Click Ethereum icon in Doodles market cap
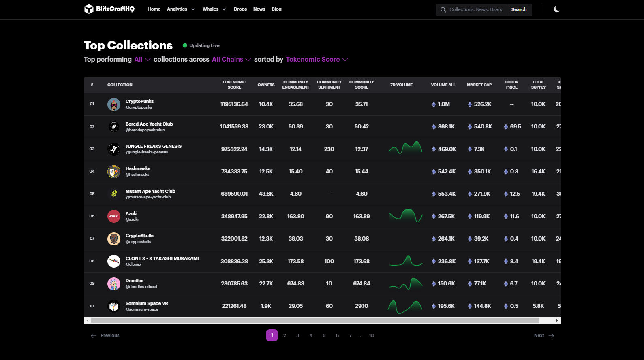The height and width of the screenshot is (360, 644). coord(470,284)
